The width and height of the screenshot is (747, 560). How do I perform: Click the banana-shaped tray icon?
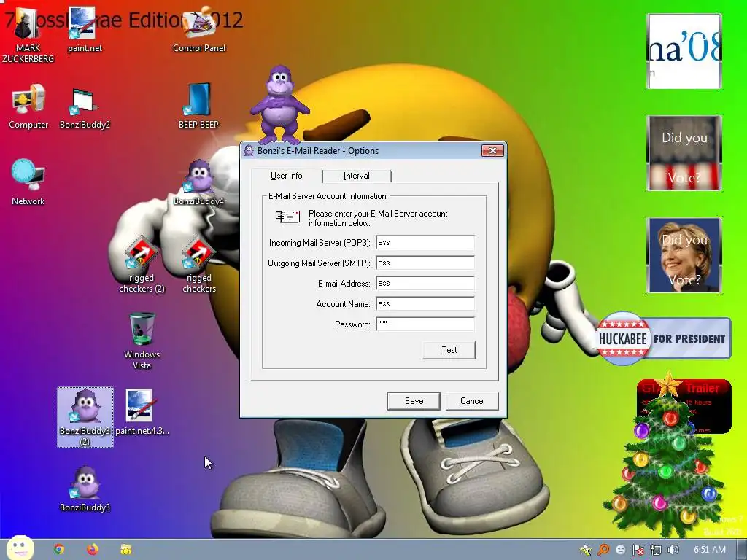coord(586,550)
